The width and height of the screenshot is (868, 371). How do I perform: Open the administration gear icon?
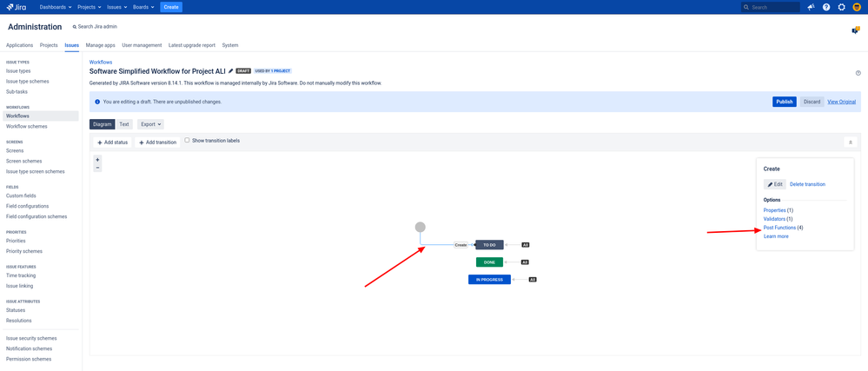[x=841, y=7]
